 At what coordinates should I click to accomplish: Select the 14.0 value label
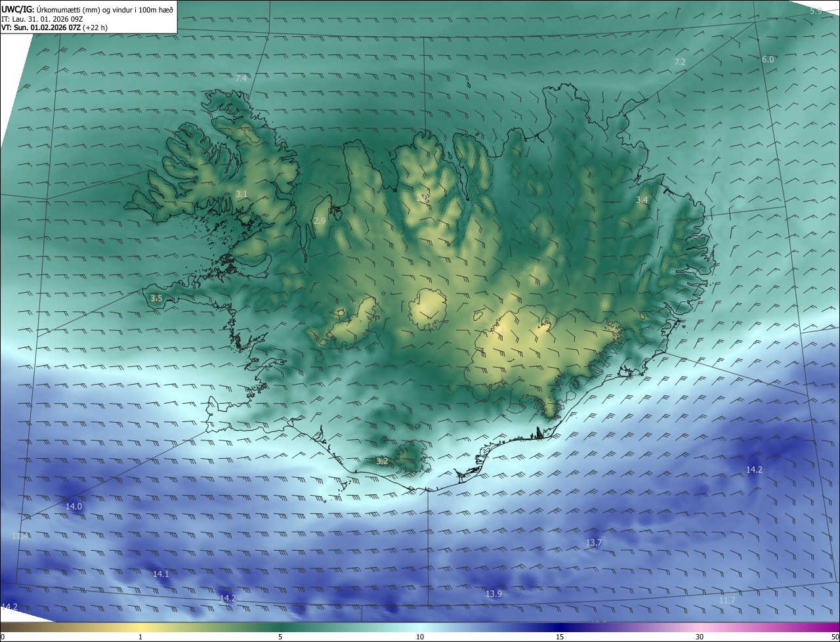(x=74, y=506)
